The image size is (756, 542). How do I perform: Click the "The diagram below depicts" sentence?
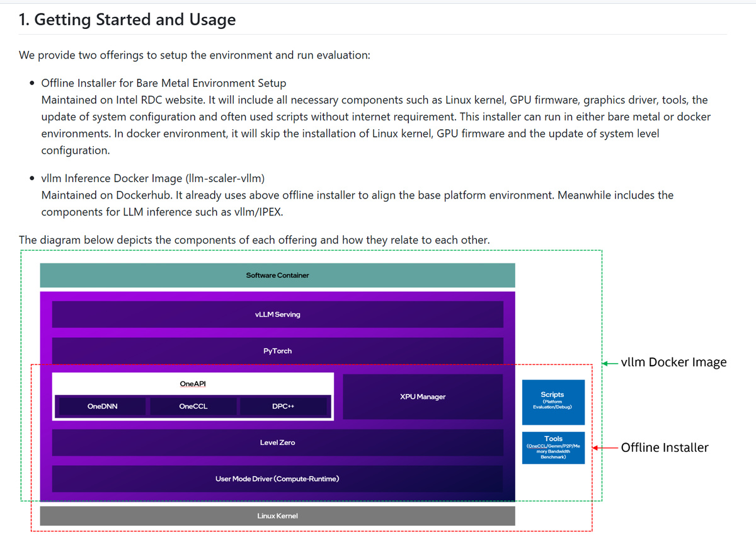pos(255,240)
